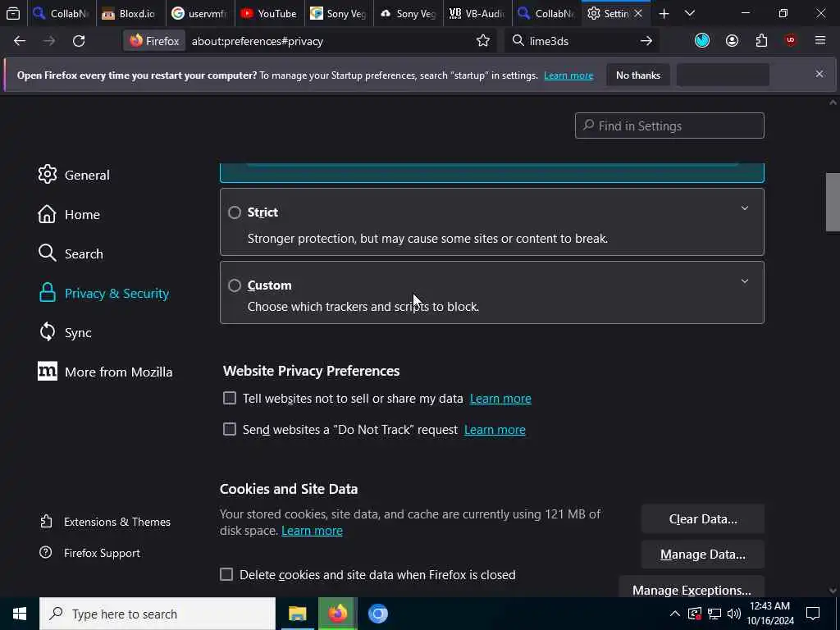Dismiss the startup notification bar
The image size is (840, 630).
pos(819,74)
